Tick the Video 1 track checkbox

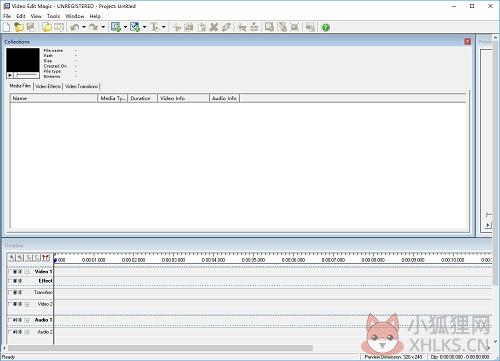(x=10, y=272)
